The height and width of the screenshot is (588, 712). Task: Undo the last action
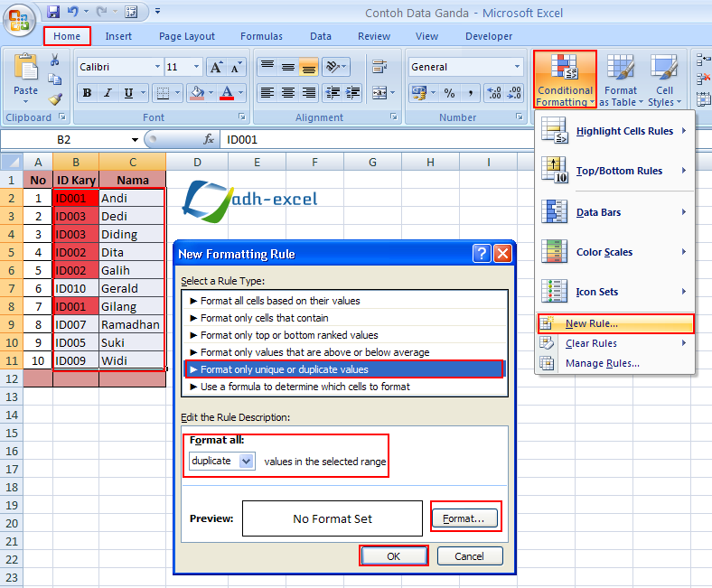coord(72,12)
